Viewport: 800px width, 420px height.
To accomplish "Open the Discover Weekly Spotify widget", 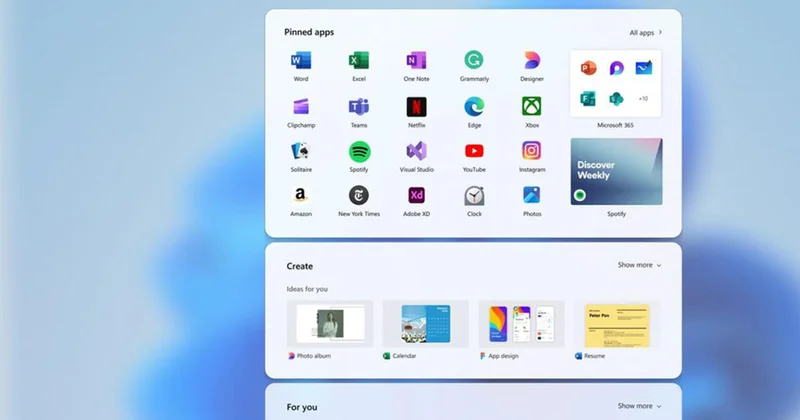I will 616,171.
